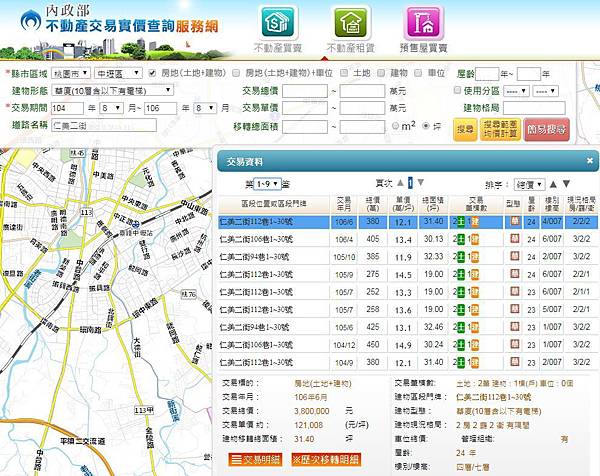Check the 建物 option
This screenshot has height=476, width=600.
tap(381, 73)
